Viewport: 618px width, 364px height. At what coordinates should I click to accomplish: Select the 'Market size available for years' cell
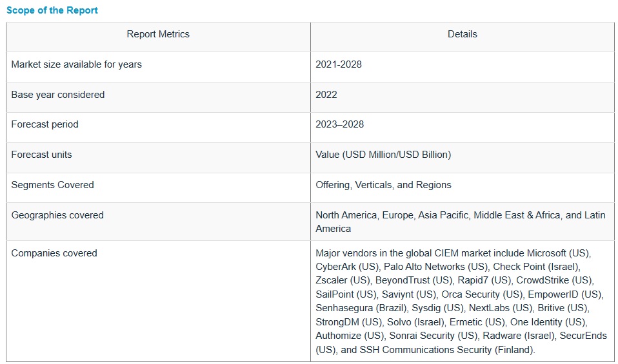[76, 64]
